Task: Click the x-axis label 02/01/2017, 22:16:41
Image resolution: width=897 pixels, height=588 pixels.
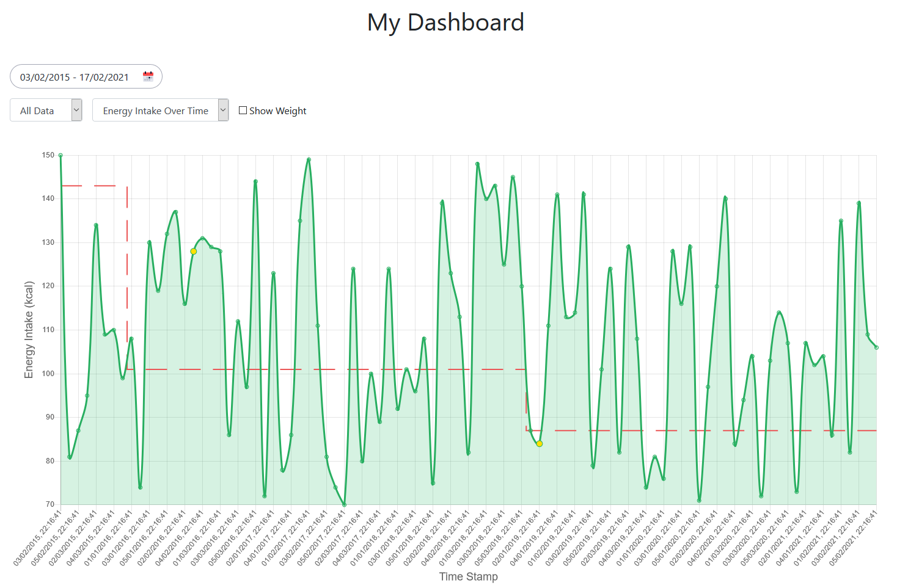Action: 251,538
